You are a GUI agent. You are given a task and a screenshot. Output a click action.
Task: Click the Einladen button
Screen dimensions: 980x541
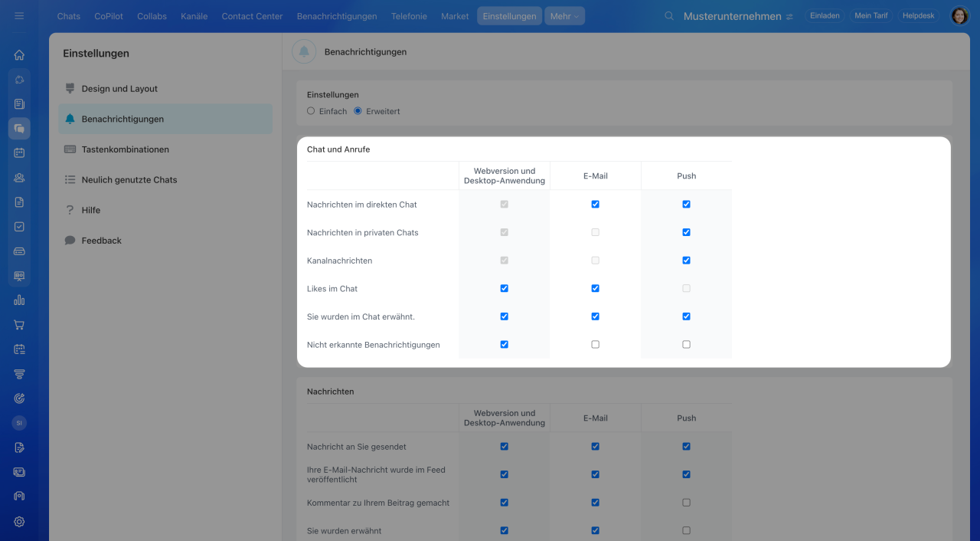825,15
